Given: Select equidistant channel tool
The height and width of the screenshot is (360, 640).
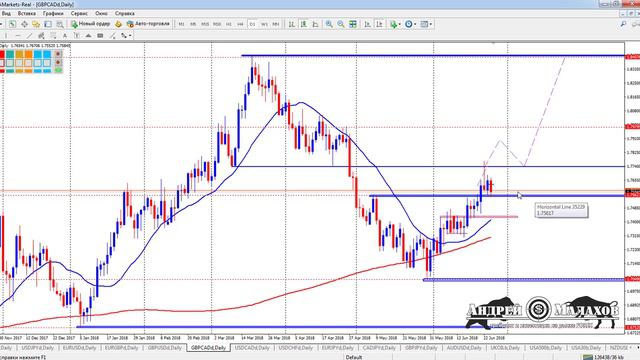Looking at the screenshot, I should tap(41, 36).
